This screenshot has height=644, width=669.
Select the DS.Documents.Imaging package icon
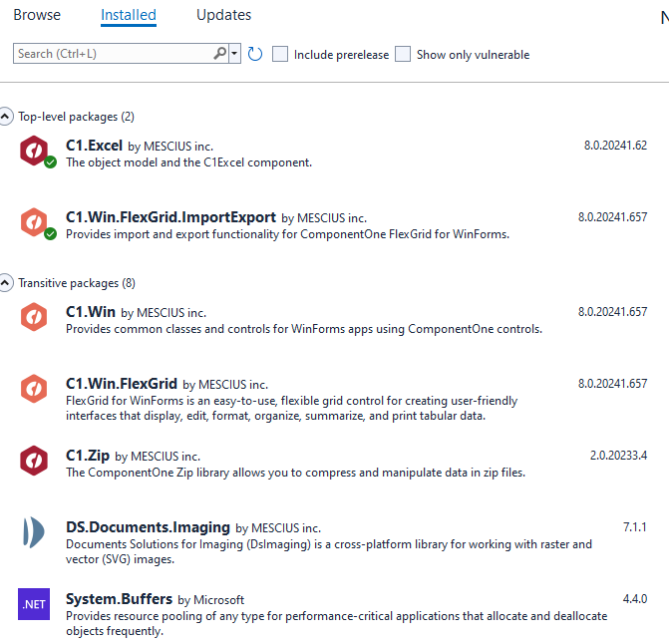34,532
